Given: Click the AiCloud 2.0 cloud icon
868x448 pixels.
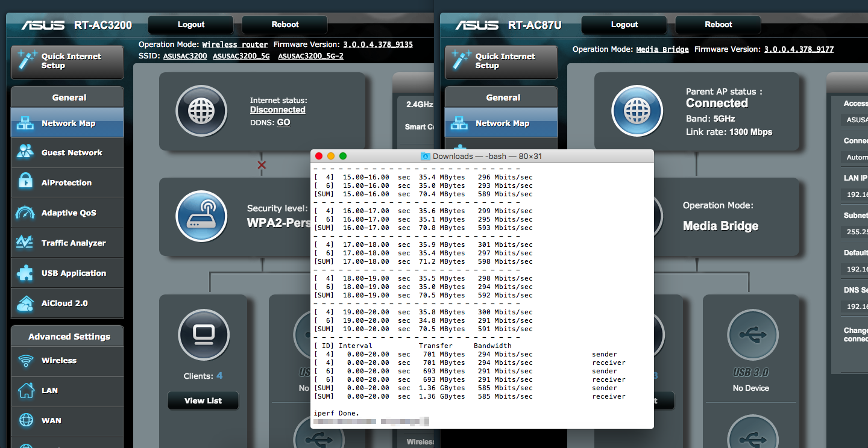Looking at the screenshot, I should 25,303.
